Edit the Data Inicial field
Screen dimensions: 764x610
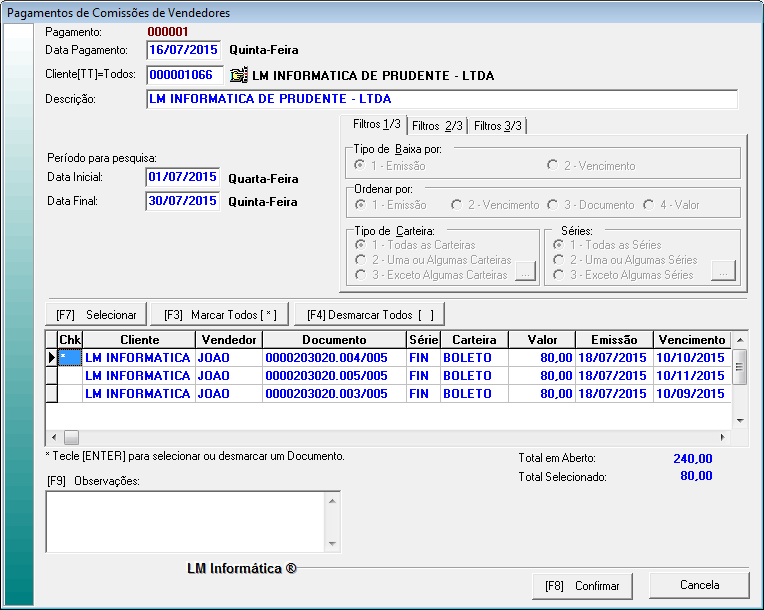183,177
